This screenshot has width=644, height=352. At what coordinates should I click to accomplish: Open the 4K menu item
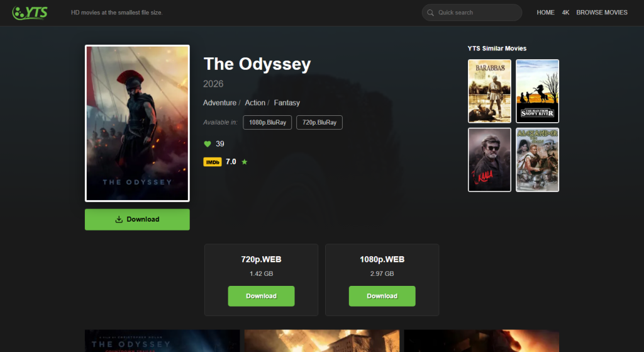(x=565, y=13)
